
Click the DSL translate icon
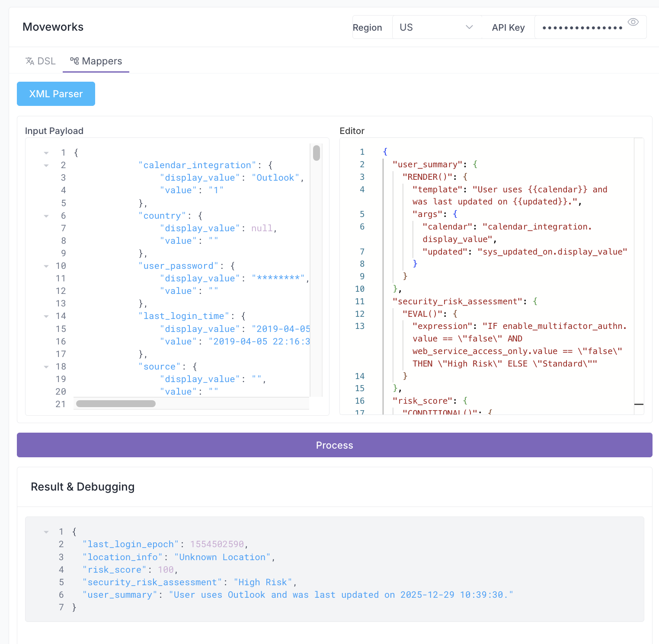[x=30, y=61]
